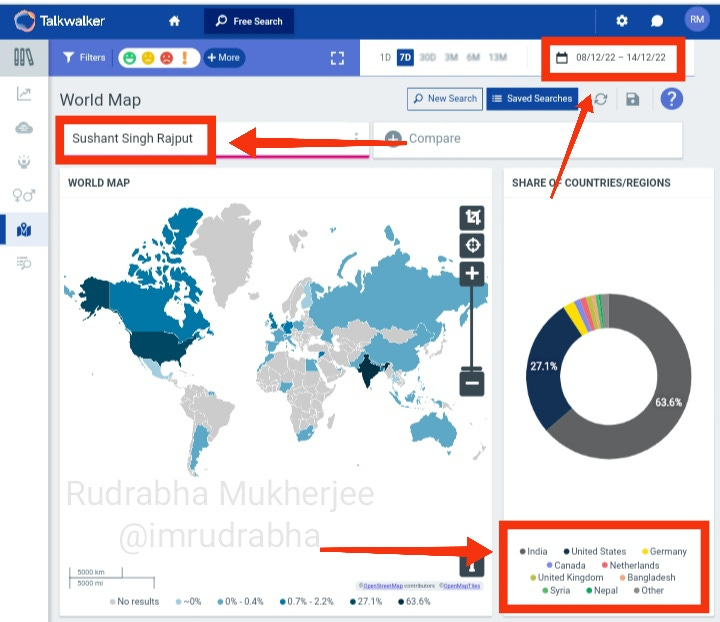Toggle Syria in the legend
The height and width of the screenshot is (622, 720).
[x=556, y=590]
